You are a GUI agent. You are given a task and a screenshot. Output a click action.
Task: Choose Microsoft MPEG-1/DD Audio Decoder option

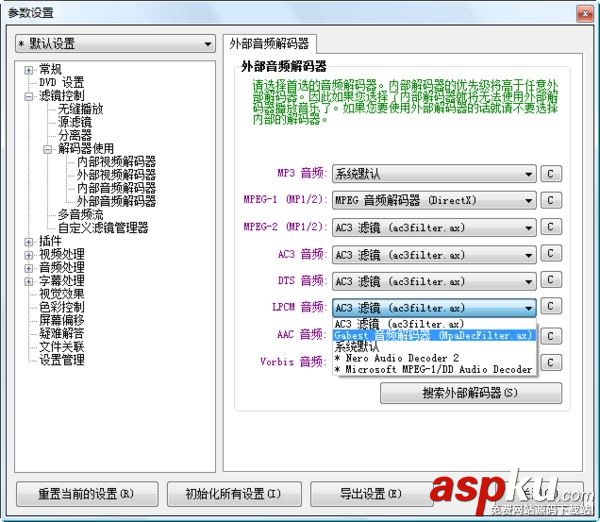pyautogui.click(x=435, y=369)
